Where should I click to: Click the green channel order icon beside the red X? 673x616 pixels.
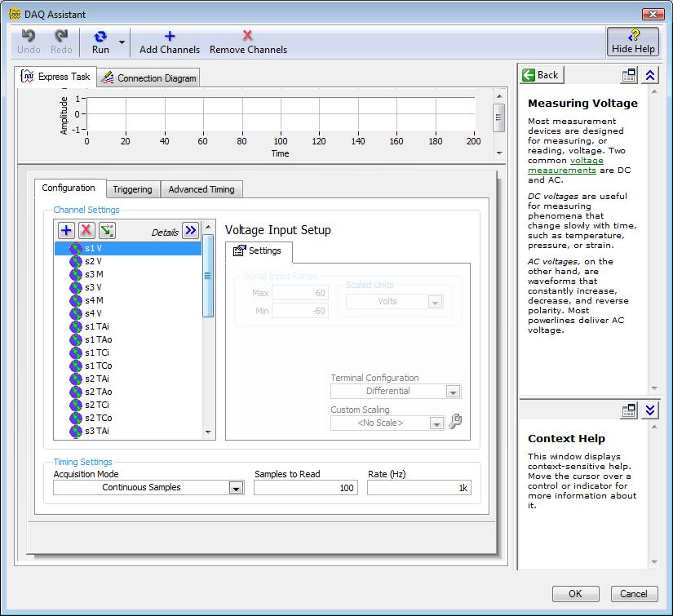107,231
